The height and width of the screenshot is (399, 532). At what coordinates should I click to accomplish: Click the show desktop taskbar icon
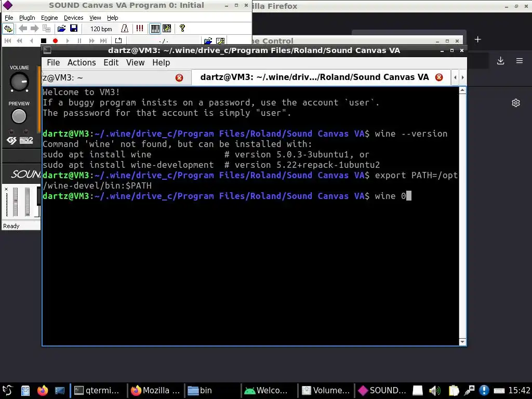click(x=60, y=391)
